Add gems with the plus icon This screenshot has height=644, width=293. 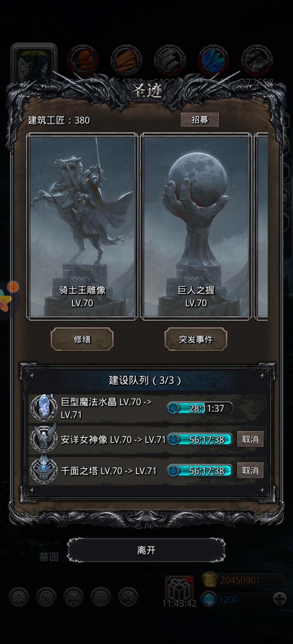pyautogui.click(x=280, y=599)
